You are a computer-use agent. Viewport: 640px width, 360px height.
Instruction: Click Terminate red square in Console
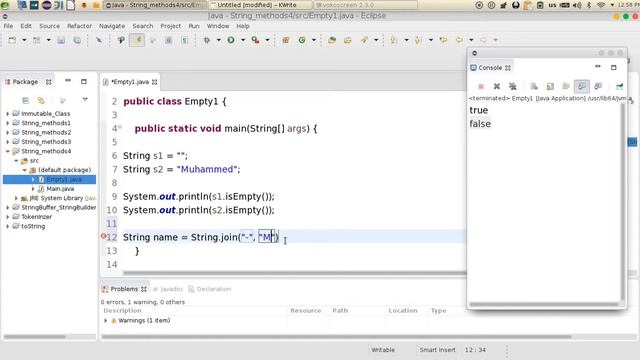481,87
